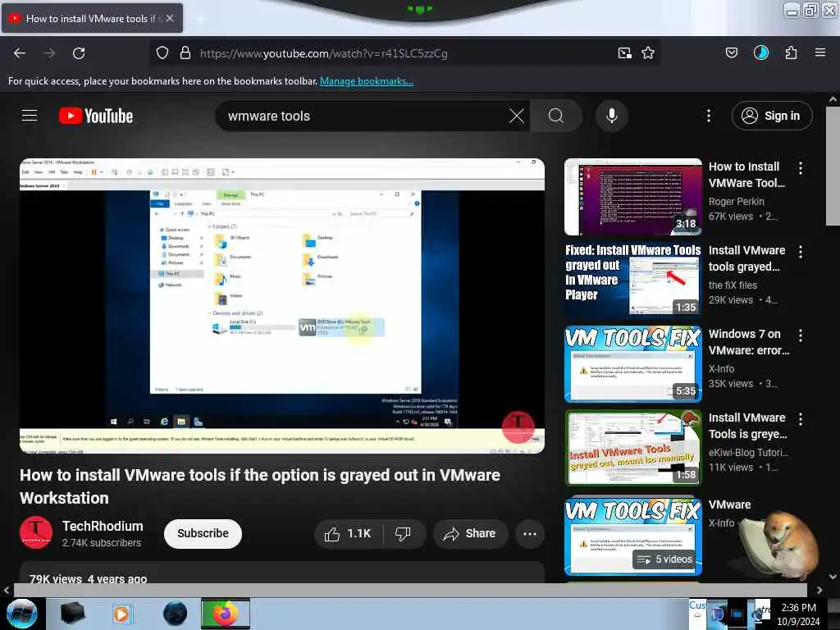Click the vertical page scrollbar
The width and height of the screenshot is (840, 630).
pos(833,166)
